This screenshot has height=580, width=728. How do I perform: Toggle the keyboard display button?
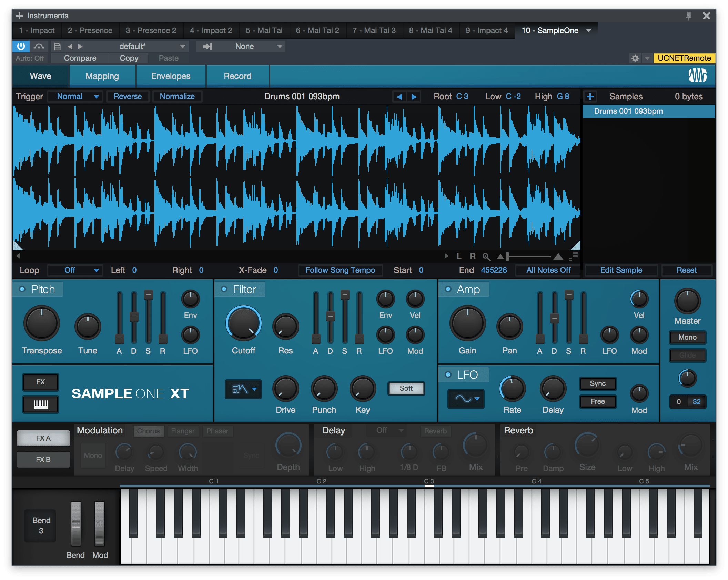tap(41, 404)
